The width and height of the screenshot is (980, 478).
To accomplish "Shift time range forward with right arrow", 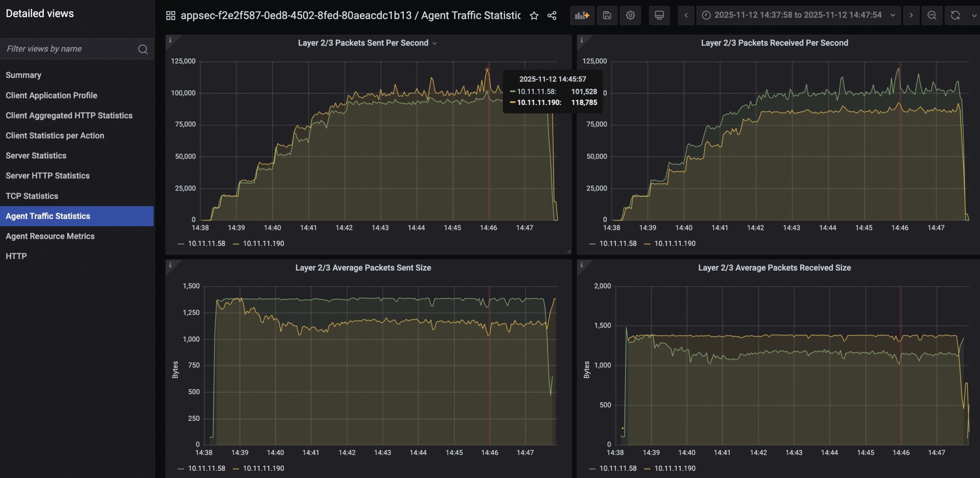I will point(911,15).
